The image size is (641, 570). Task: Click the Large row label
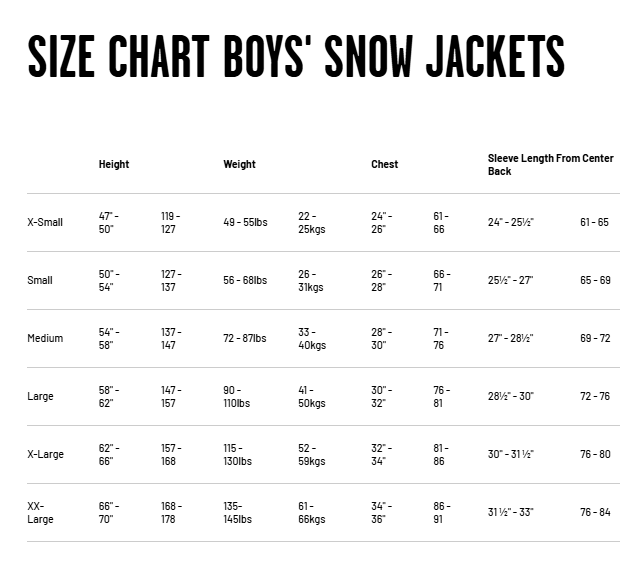[41, 396]
